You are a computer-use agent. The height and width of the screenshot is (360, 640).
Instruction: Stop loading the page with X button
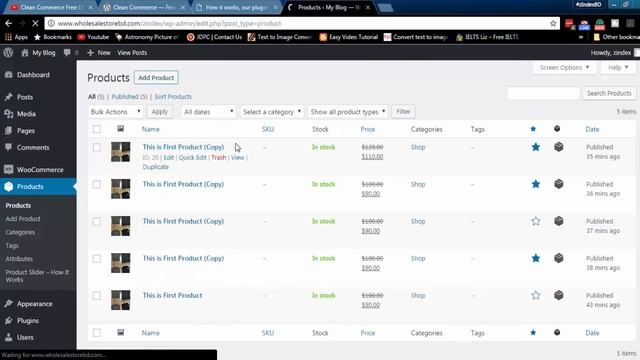35,24
